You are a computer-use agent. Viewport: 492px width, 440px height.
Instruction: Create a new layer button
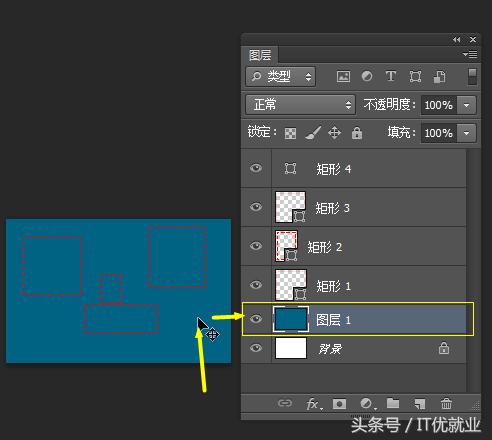pos(420,404)
